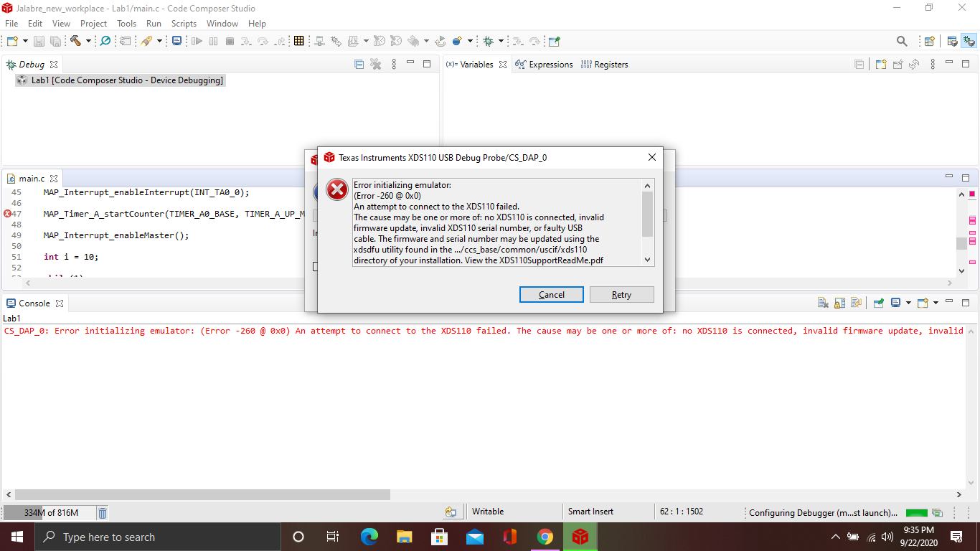980x551 pixels.
Task: Click the Configuring Debugger status text
Action: (x=823, y=513)
